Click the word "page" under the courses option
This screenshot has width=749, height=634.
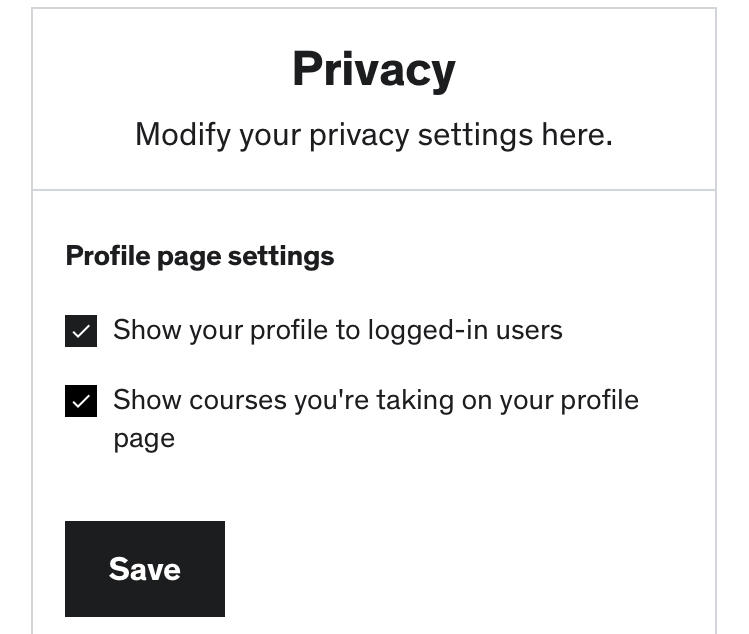[144, 439]
